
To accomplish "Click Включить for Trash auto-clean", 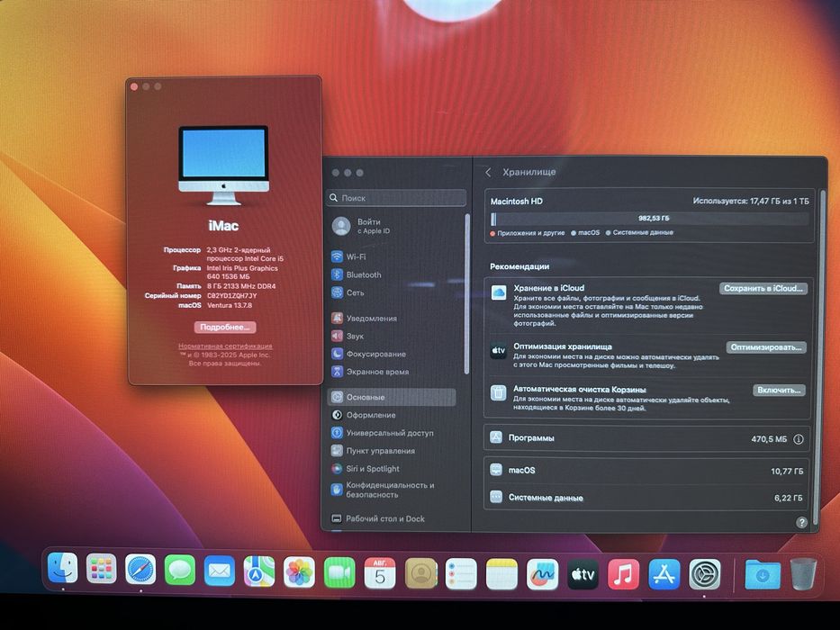I will pos(779,390).
